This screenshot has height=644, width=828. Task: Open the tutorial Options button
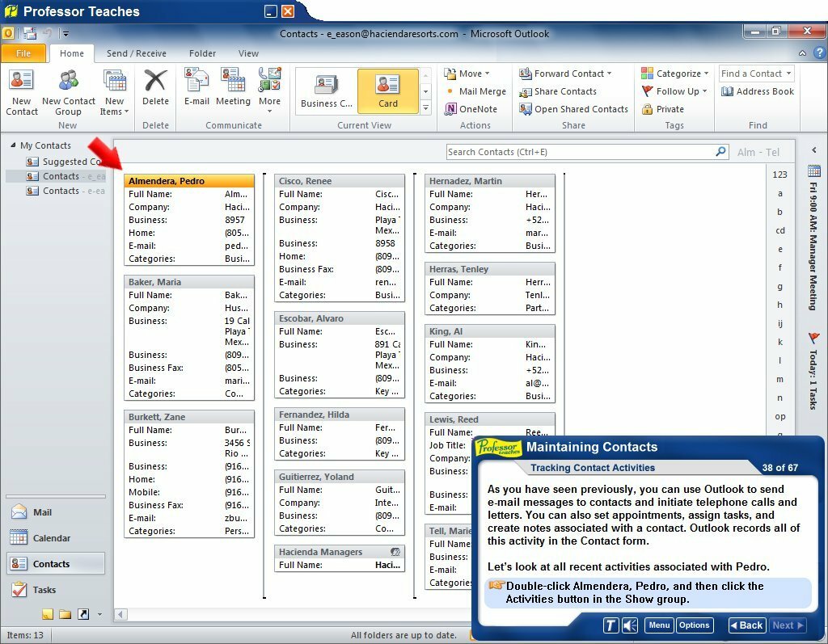pyautogui.click(x=694, y=625)
